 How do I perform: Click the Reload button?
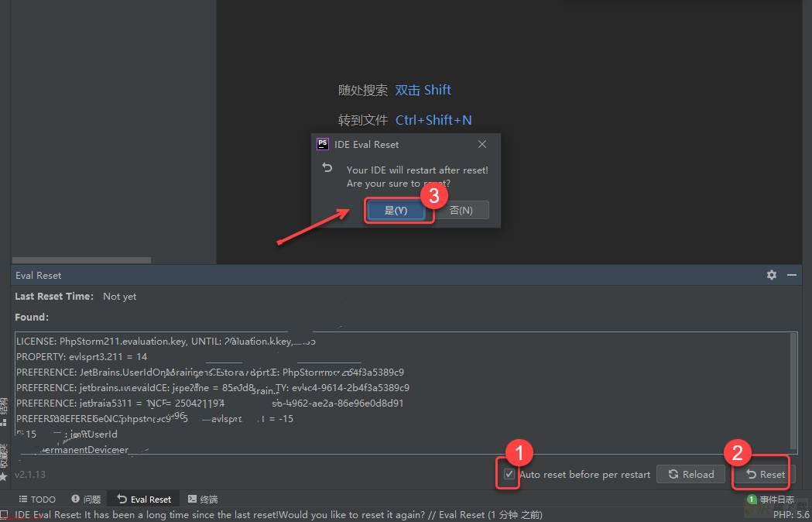pos(690,474)
